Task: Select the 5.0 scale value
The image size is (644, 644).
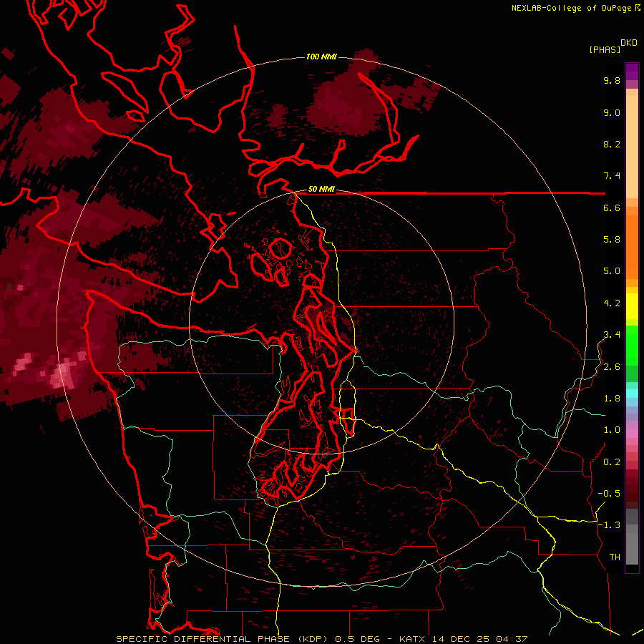Action: click(x=612, y=271)
